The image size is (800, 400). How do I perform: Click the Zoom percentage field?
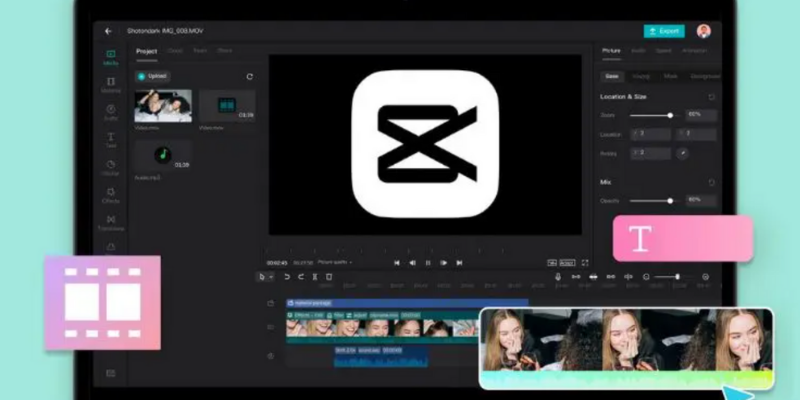click(x=701, y=115)
